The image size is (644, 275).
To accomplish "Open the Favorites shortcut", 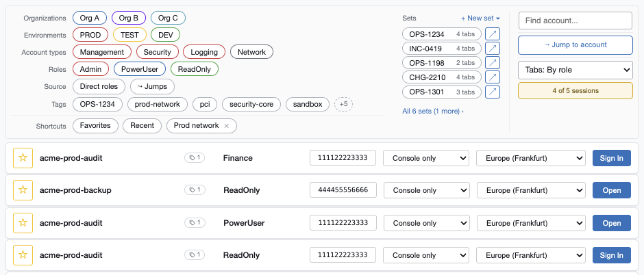I will pyautogui.click(x=95, y=125).
